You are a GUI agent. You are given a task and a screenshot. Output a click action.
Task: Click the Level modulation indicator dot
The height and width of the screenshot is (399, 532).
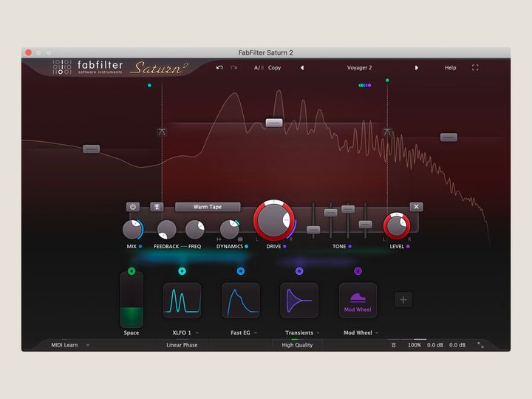coord(408,246)
